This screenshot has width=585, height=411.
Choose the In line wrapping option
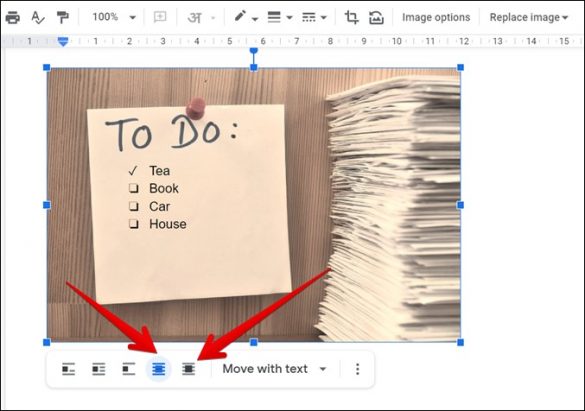[x=68, y=369]
